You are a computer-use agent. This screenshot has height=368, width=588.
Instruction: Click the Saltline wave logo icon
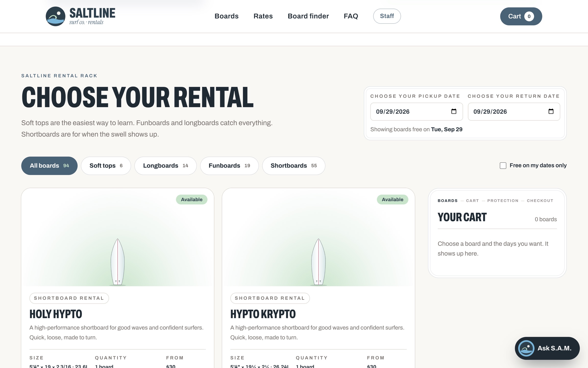pos(55,16)
